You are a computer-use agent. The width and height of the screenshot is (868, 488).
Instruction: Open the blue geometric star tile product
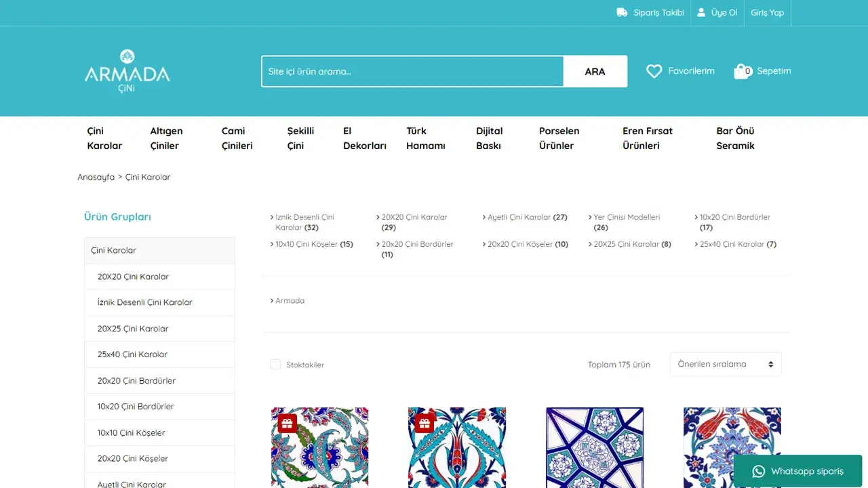595,447
